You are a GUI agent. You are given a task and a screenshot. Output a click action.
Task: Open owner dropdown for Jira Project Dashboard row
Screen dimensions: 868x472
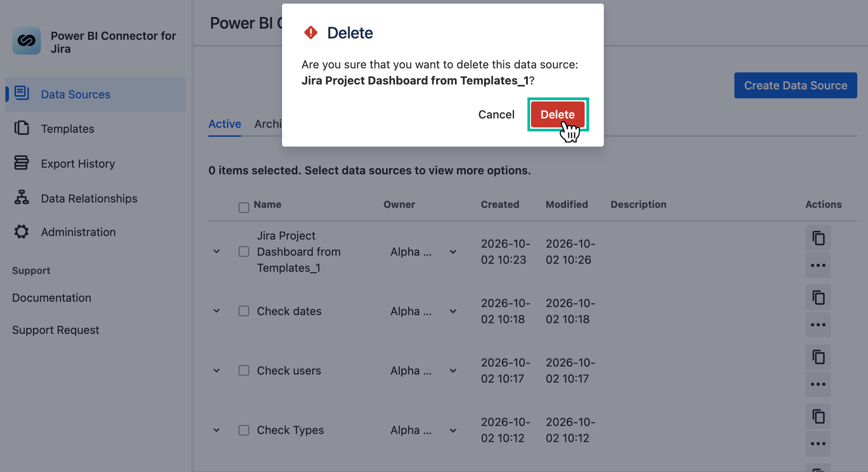(x=453, y=252)
